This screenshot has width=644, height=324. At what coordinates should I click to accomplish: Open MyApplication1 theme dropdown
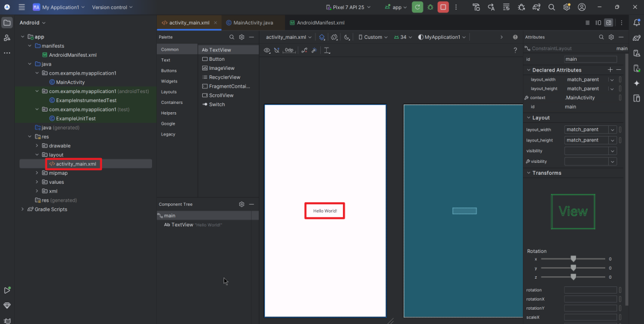click(x=442, y=37)
